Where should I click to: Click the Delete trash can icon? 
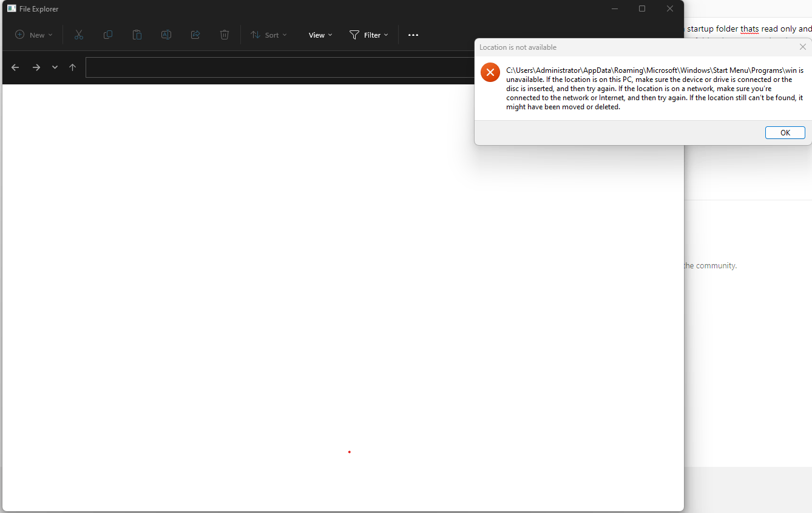(225, 35)
